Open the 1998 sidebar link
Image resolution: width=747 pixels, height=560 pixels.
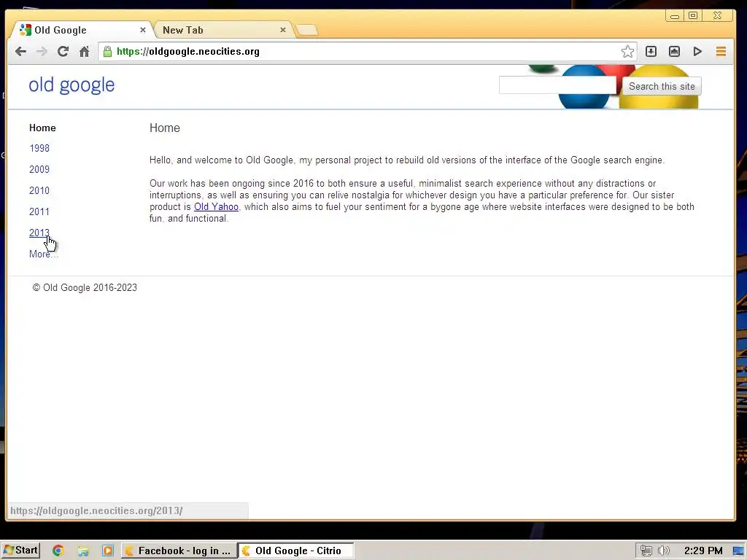coord(39,148)
